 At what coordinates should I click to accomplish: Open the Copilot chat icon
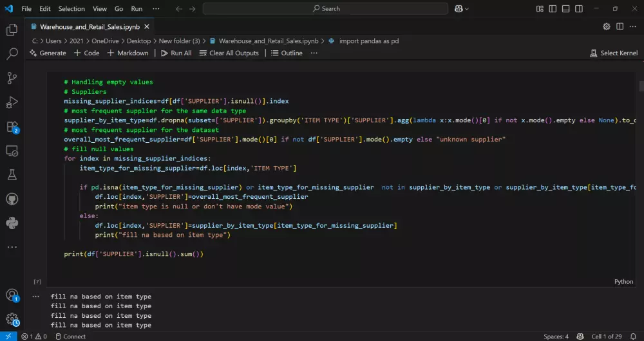click(x=459, y=8)
